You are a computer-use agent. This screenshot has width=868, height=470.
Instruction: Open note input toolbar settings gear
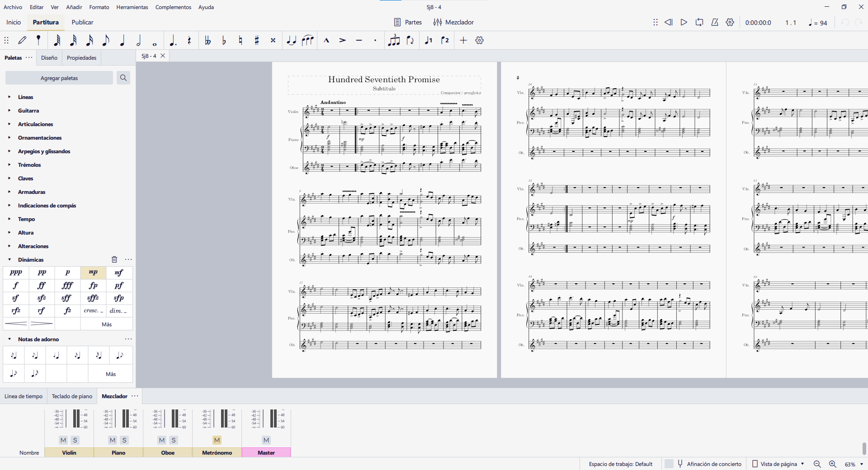480,40
